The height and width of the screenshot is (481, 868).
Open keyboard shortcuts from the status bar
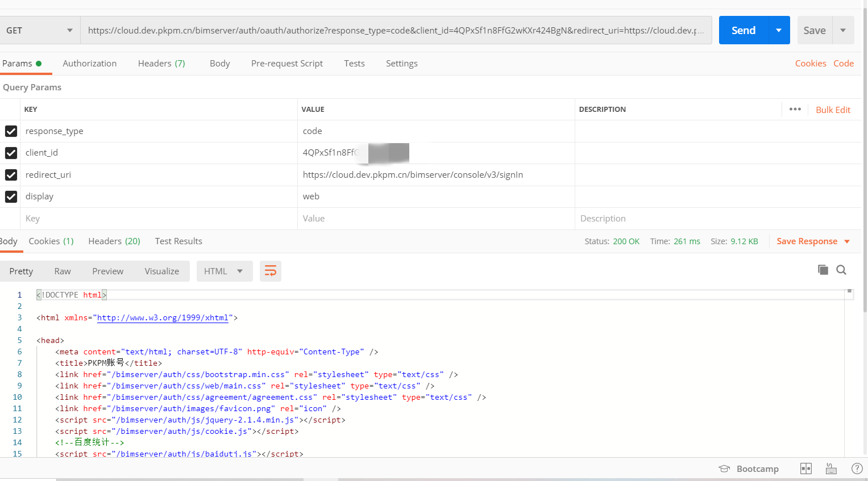click(830, 468)
